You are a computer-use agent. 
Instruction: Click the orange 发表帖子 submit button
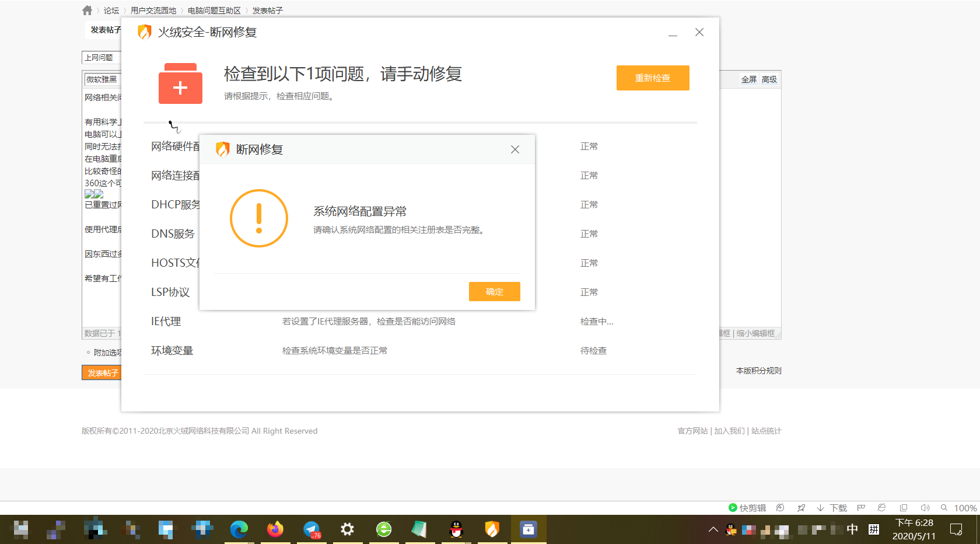(x=102, y=372)
